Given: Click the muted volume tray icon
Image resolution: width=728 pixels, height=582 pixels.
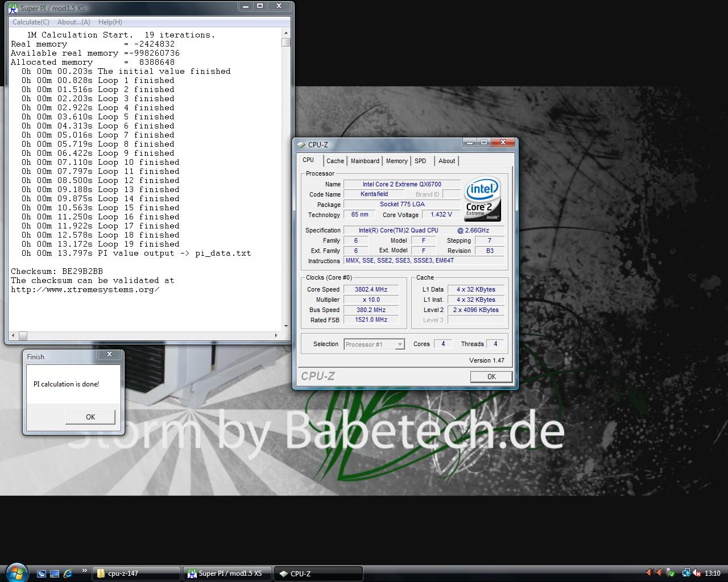Looking at the screenshot, I should [x=697, y=573].
